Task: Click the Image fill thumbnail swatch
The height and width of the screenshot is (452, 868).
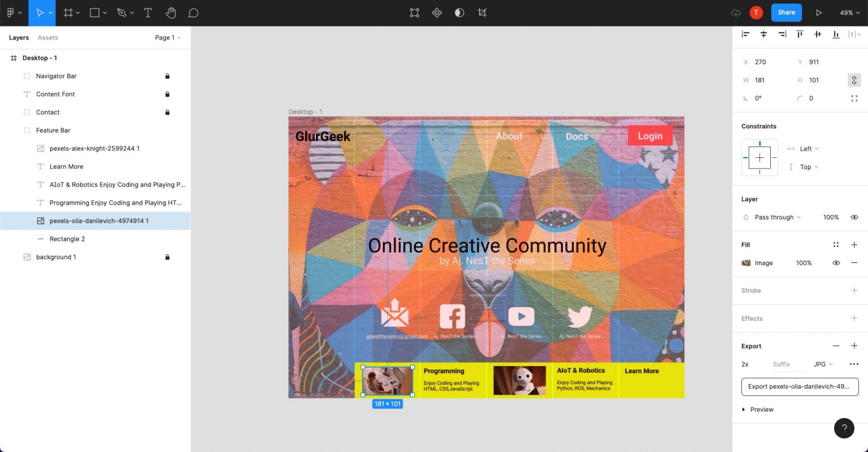Action: [746, 263]
